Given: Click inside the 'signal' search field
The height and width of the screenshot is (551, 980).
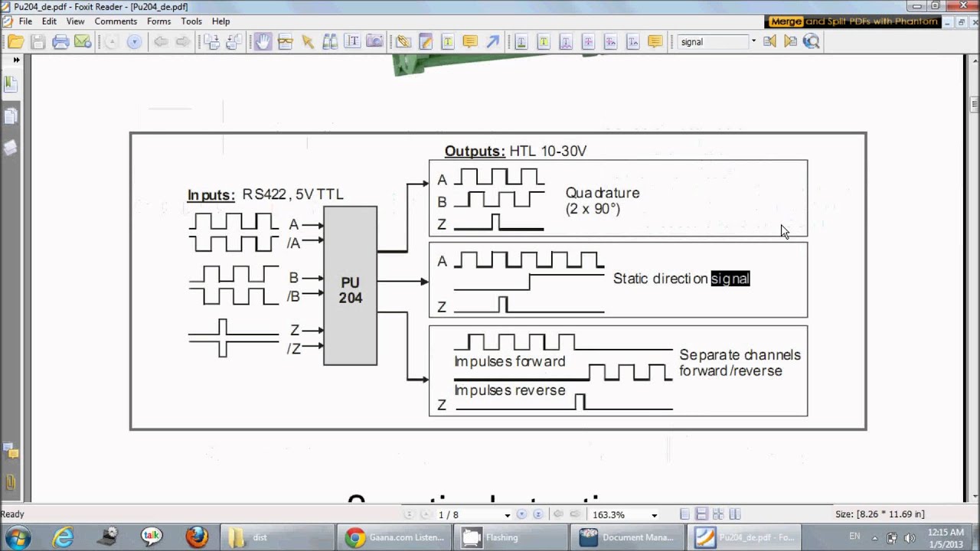Looking at the screenshot, I should [712, 42].
